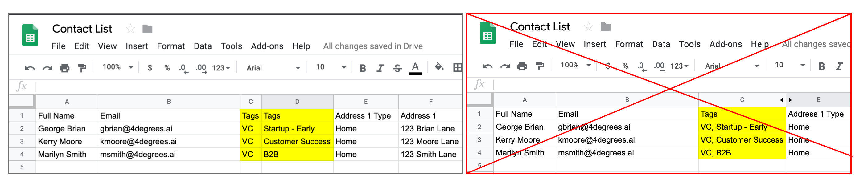Print the right window spreadsheet
868x185 pixels.
pyautogui.click(x=522, y=66)
